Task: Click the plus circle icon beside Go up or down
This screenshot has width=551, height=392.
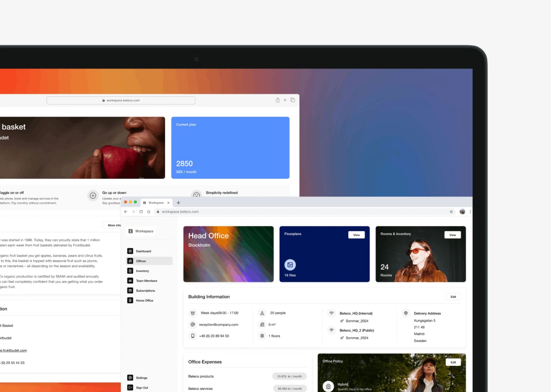Action: (x=93, y=196)
